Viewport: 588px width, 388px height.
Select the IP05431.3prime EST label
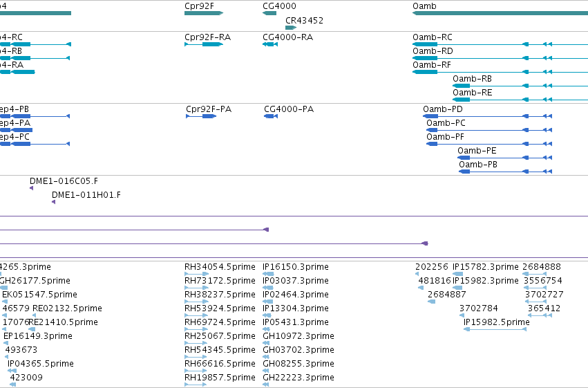coord(296,322)
